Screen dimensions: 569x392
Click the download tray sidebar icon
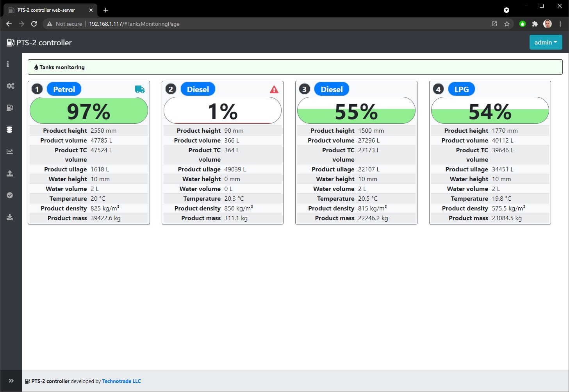point(10,217)
